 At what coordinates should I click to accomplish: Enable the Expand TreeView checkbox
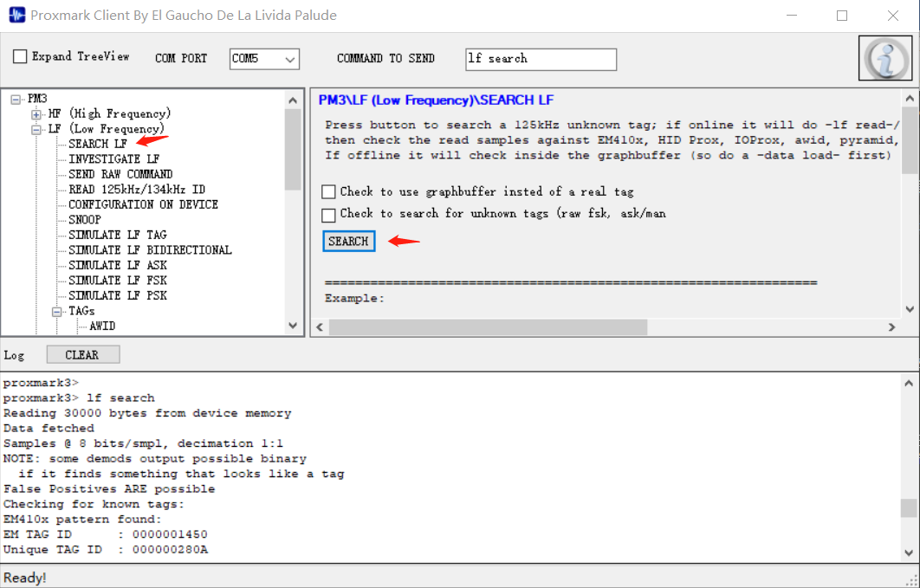coord(20,56)
